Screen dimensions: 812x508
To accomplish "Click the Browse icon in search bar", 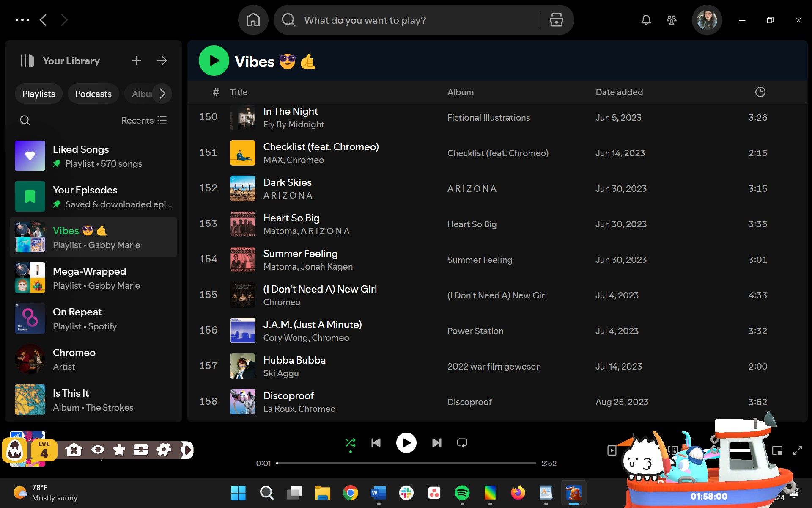I will click(556, 20).
